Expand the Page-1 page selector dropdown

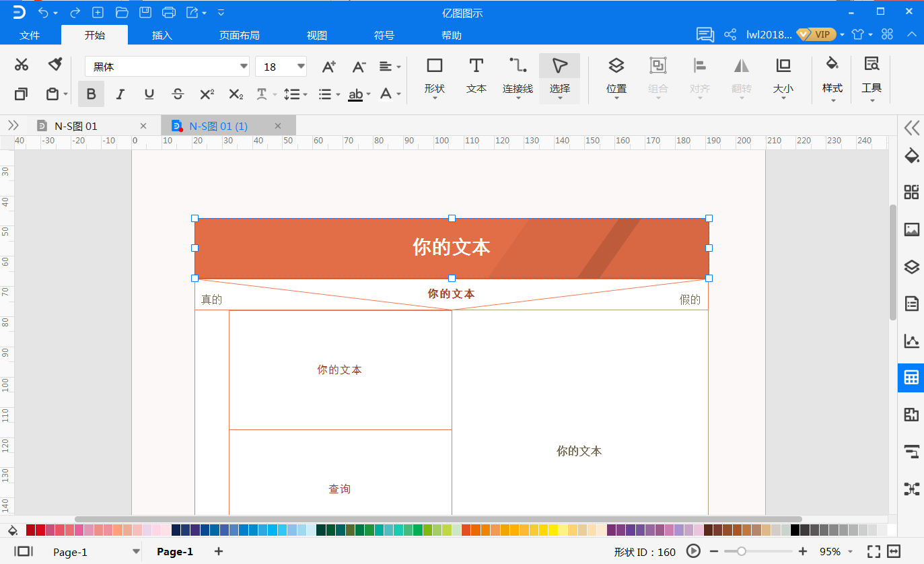137,552
